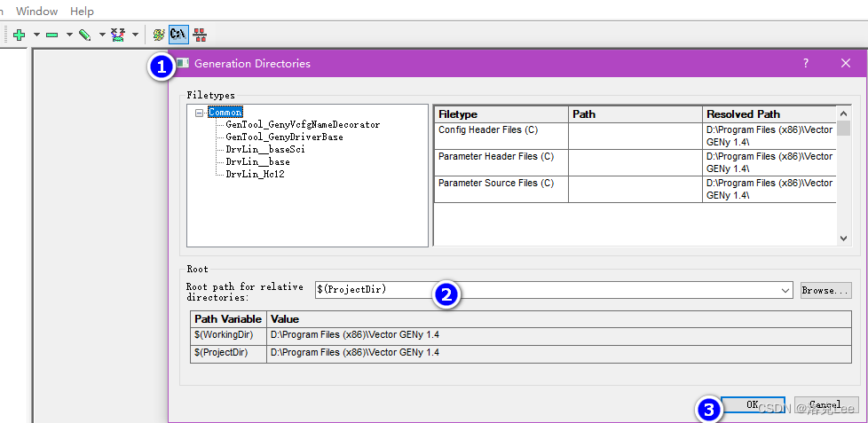Select DrvLin__baseSci tree item

(x=265, y=149)
